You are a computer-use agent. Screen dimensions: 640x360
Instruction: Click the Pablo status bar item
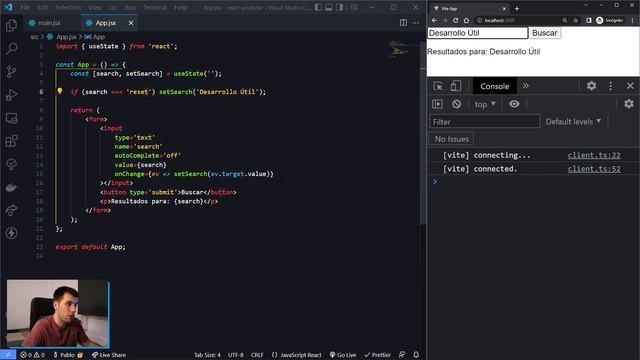[68, 355]
